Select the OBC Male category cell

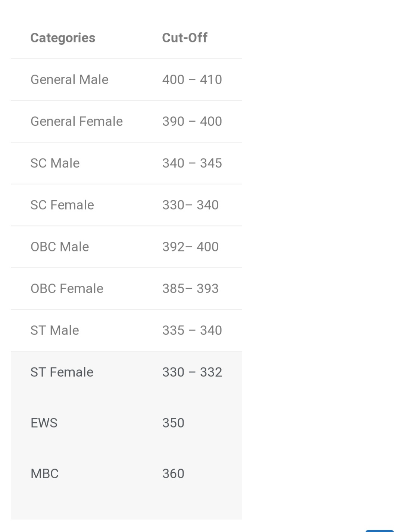[x=60, y=247]
